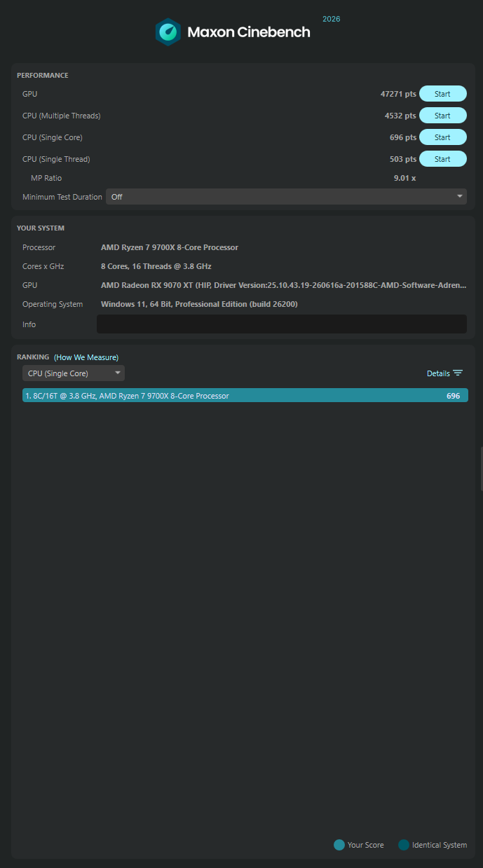
Task: Click the AMD Ryzen 7 9700X processor name
Action: [170, 247]
